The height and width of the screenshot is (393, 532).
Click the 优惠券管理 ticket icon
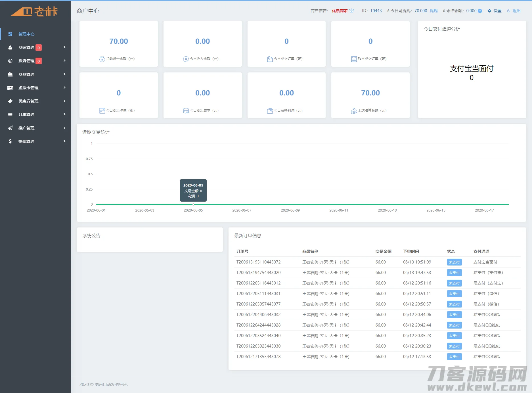11,101
